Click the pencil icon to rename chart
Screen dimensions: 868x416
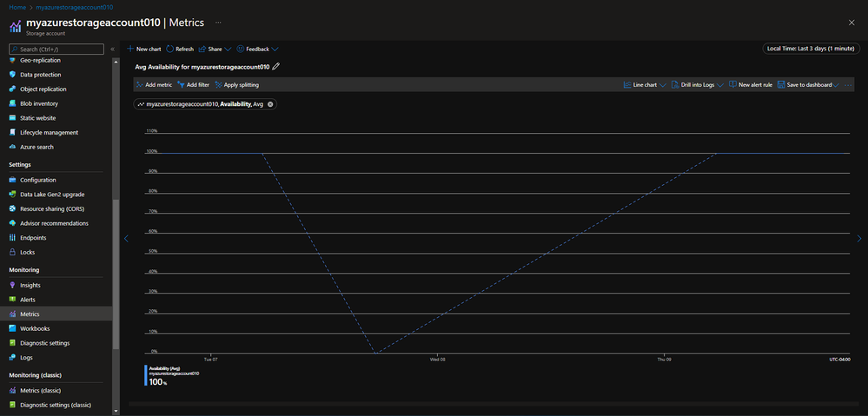click(276, 66)
